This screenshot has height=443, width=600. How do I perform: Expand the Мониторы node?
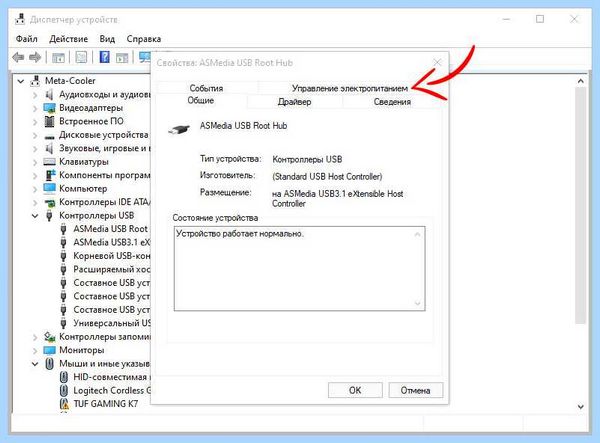(35, 350)
